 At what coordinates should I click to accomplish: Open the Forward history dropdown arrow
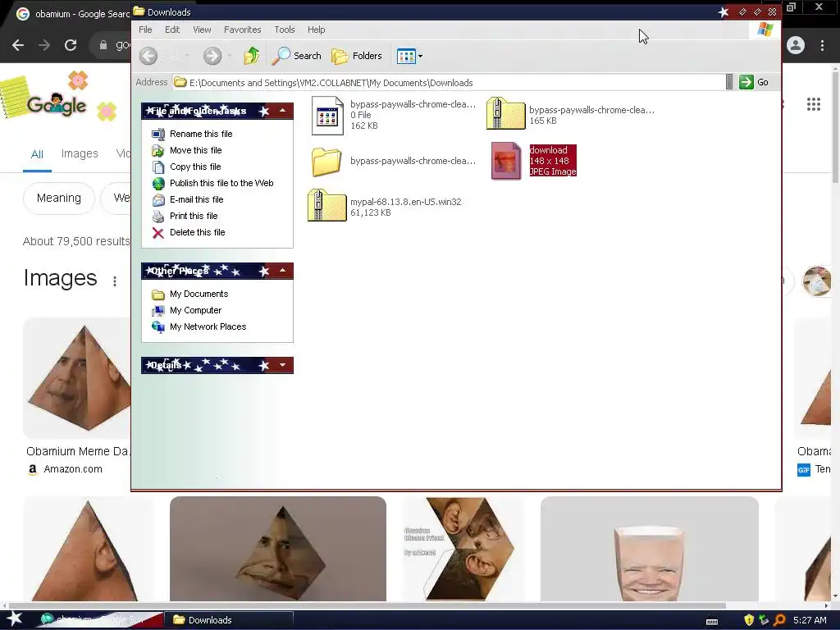230,56
